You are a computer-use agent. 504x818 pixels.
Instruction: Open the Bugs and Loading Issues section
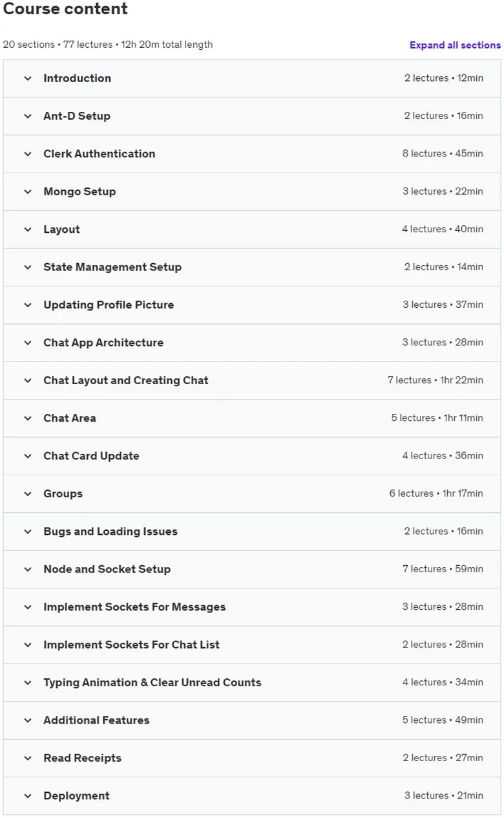[x=252, y=532]
